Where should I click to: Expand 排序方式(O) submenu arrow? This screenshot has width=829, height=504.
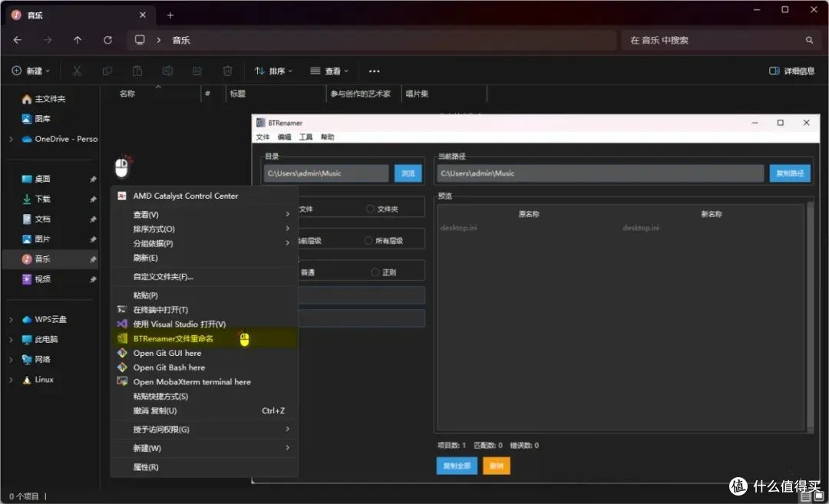pos(288,229)
